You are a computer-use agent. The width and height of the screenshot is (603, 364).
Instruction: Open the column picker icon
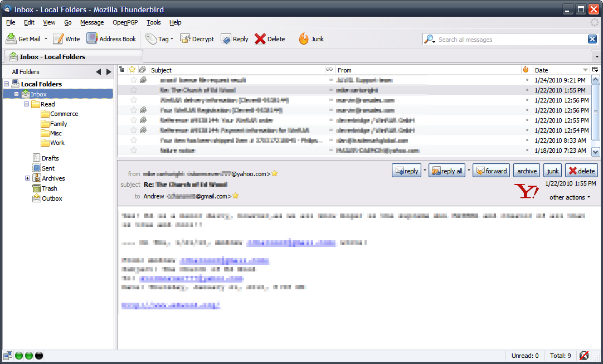(595, 70)
